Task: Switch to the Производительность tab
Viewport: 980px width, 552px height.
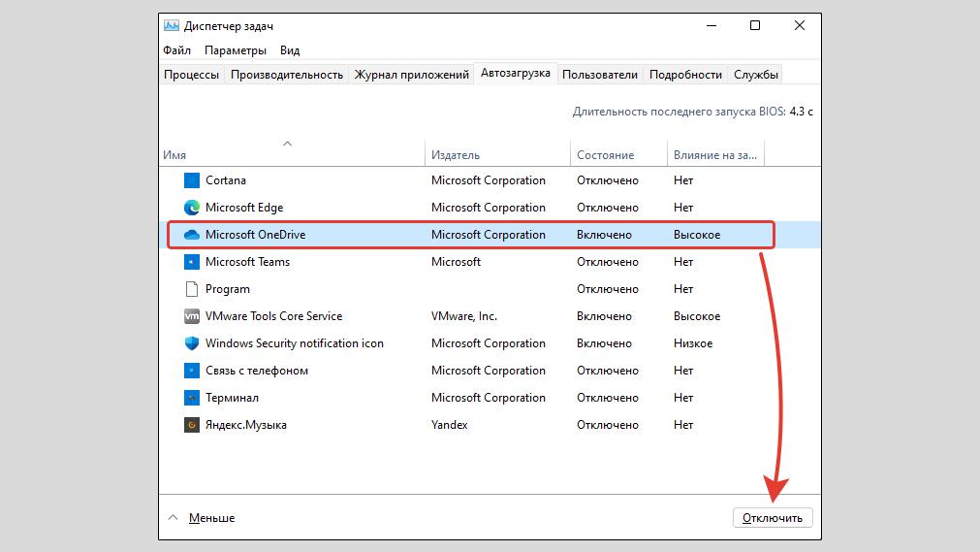Action: click(287, 75)
